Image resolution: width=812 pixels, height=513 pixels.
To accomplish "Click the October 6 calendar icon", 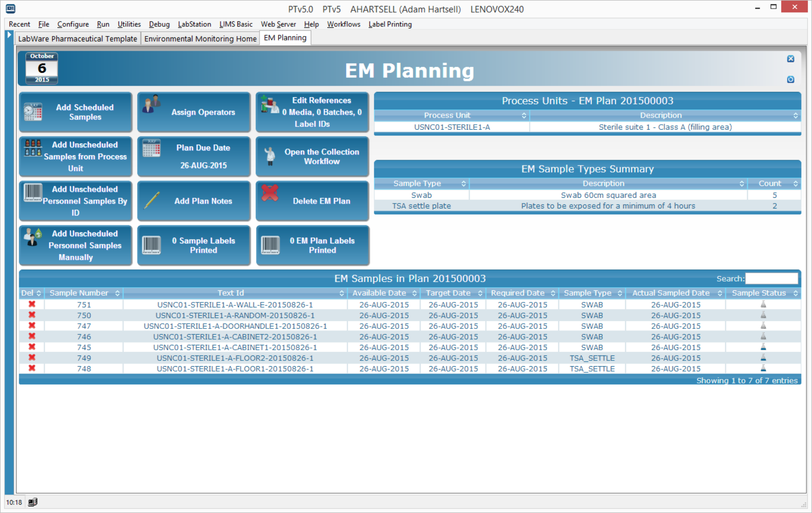I will [42, 68].
